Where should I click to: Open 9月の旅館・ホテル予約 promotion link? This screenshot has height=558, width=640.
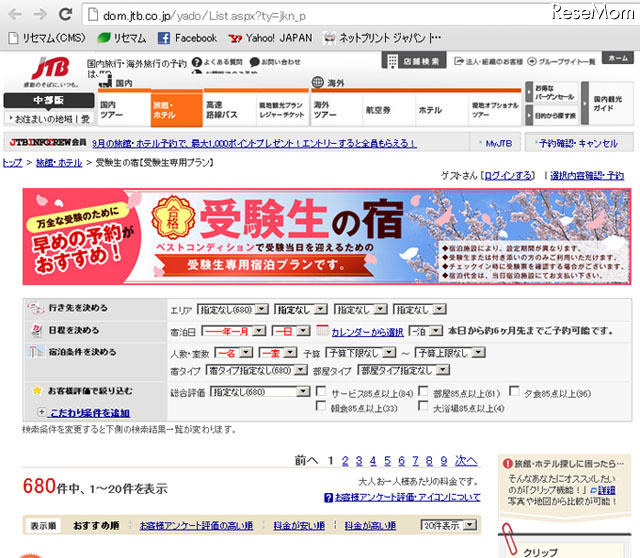[x=254, y=143]
